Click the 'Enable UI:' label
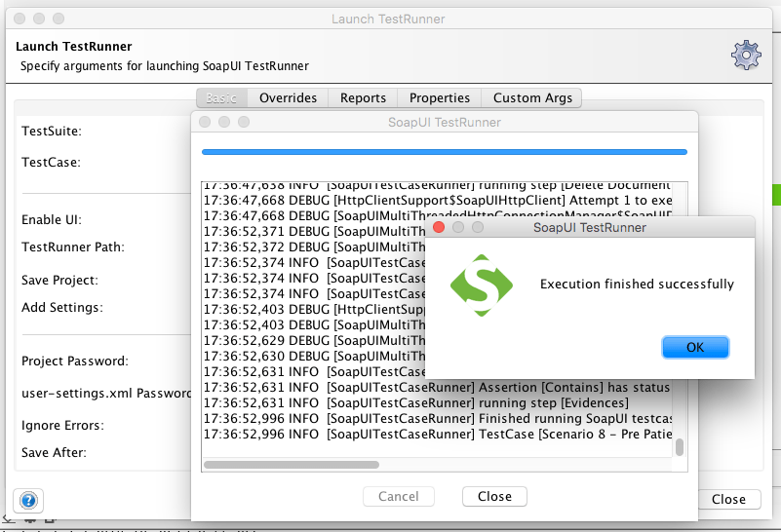Screen dimensions: 781x532 (x=52, y=220)
